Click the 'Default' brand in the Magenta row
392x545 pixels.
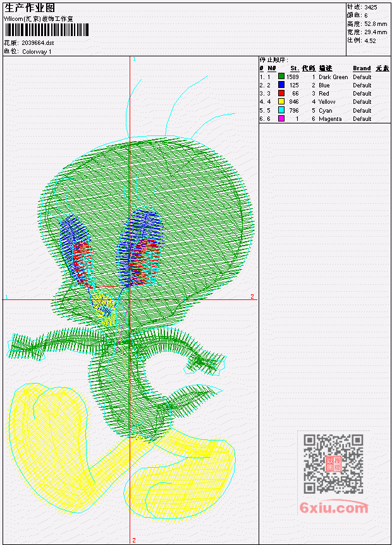362,119
